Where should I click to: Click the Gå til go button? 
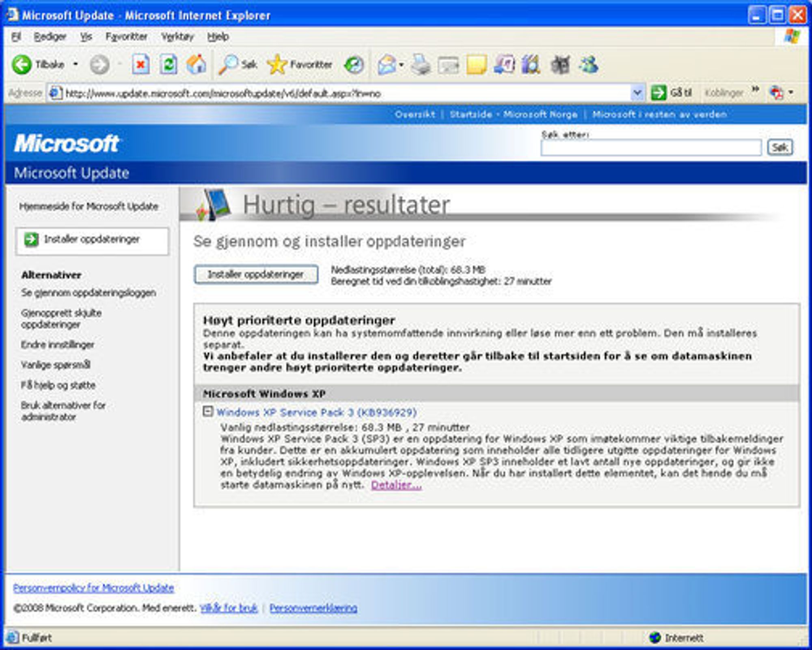(x=672, y=93)
